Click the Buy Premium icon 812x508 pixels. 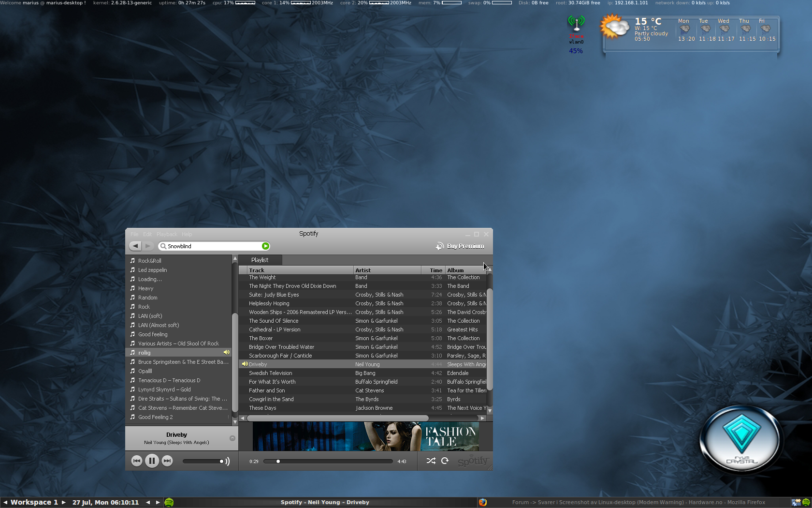click(x=439, y=246)
